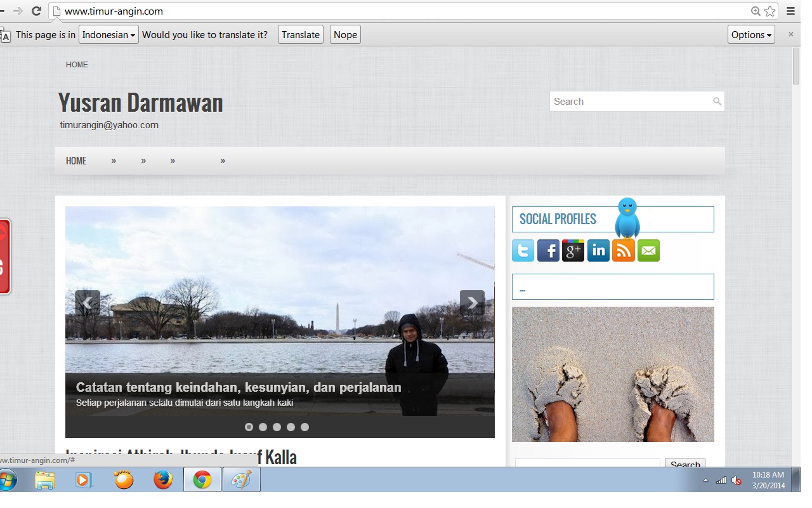
Task: Open the Indonesian language dropdown
Action: coord(108,35)
